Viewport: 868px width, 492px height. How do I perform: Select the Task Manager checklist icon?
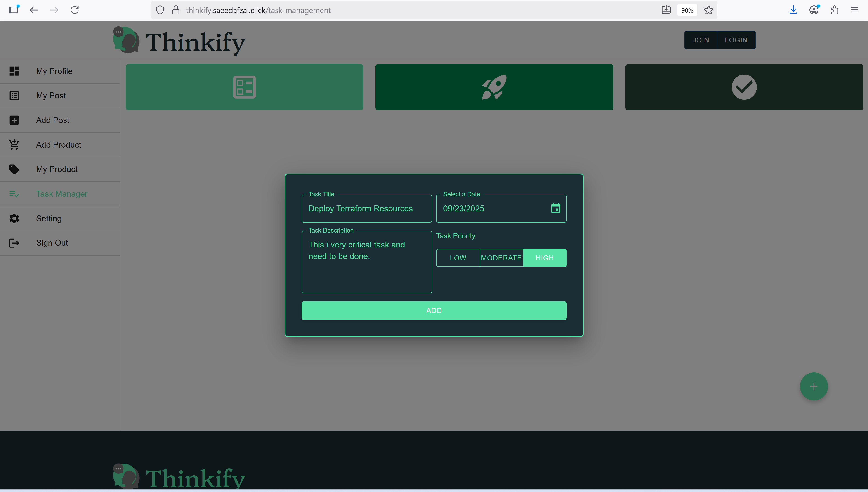14,194
